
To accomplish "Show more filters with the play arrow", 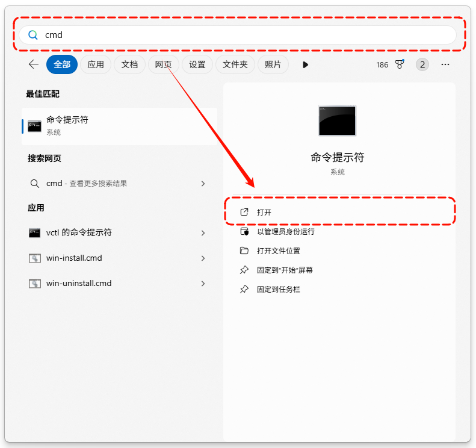I will (305, 64).
